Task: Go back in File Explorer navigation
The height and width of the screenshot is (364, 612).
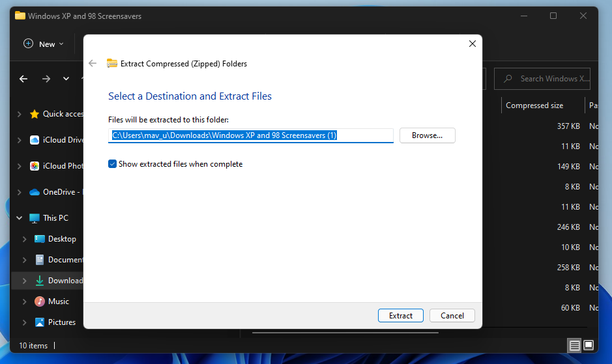Action: (x=23, y=79)
